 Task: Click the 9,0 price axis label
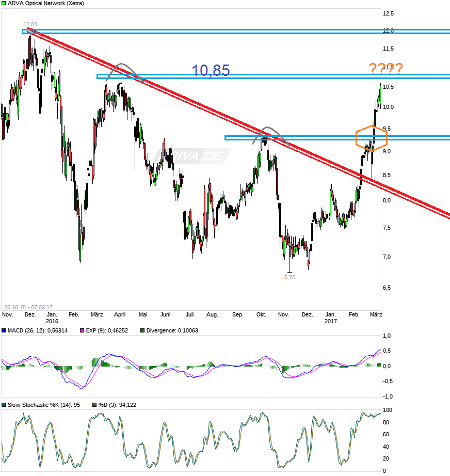[387, 151]
